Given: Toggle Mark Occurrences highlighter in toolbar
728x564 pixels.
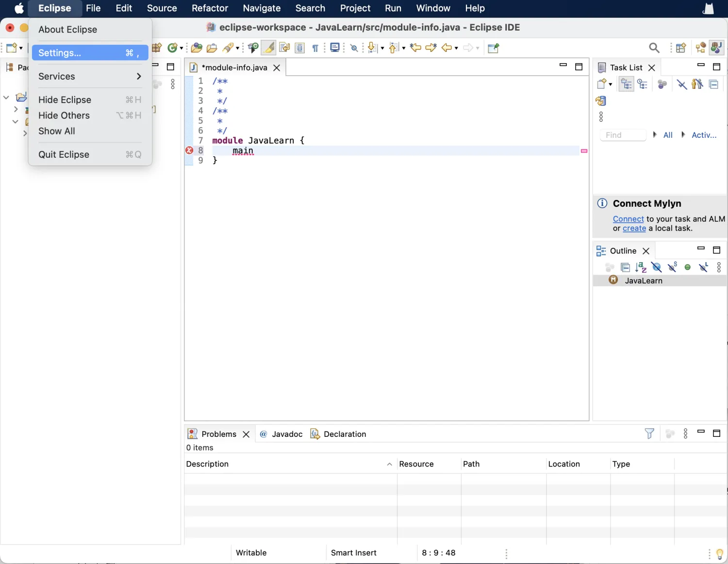Looking at the screenshot, I should pyautogui.click(x=268, y=48).
